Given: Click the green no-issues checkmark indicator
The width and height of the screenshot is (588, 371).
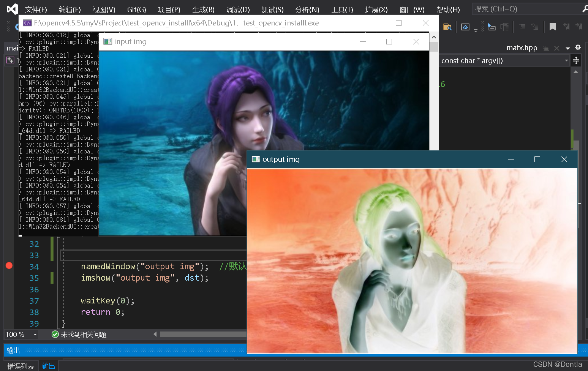Looking at the screenshot, I should tap(55, 334).
